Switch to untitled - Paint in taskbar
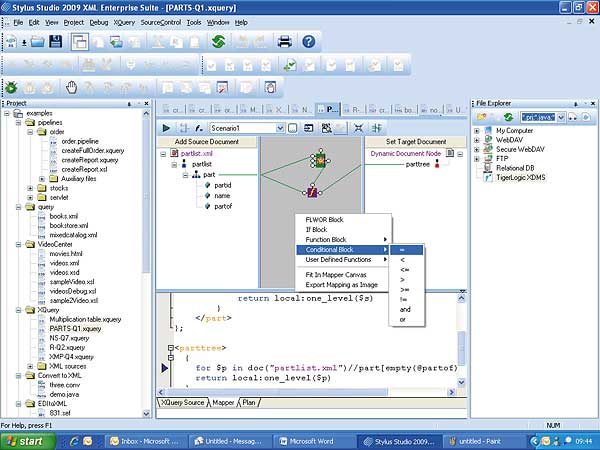 pyautogui.click(x=481, y=441)
